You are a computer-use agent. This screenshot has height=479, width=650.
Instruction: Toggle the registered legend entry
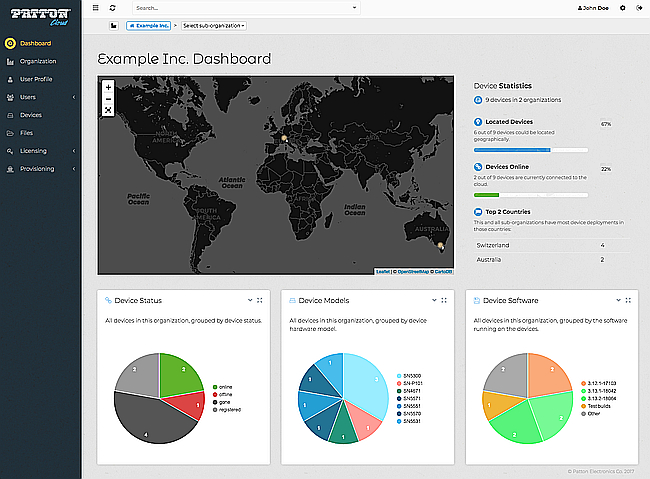click(x=227, y=410)
